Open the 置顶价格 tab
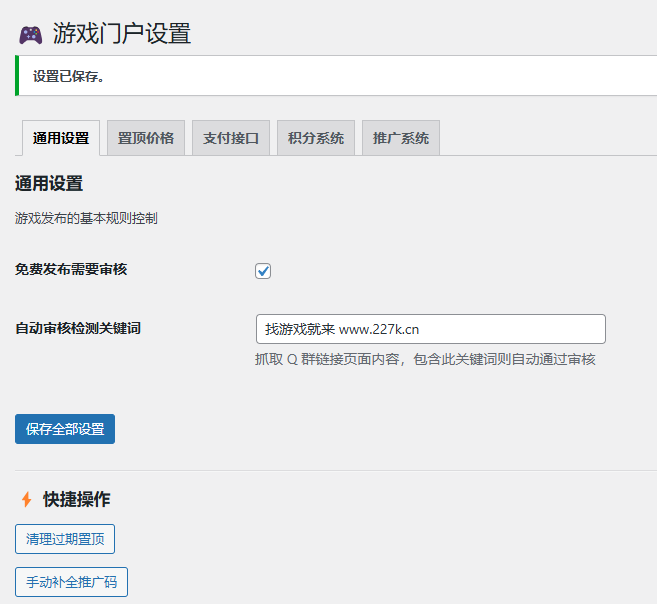This screenshot has width=657, height=604. 146,138
